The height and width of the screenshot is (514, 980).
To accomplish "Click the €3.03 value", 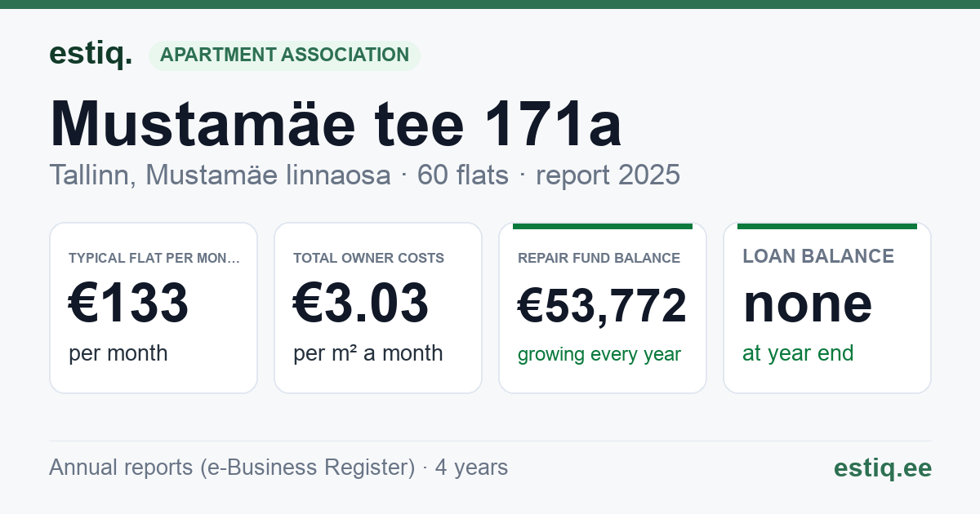I will [361, 304].
